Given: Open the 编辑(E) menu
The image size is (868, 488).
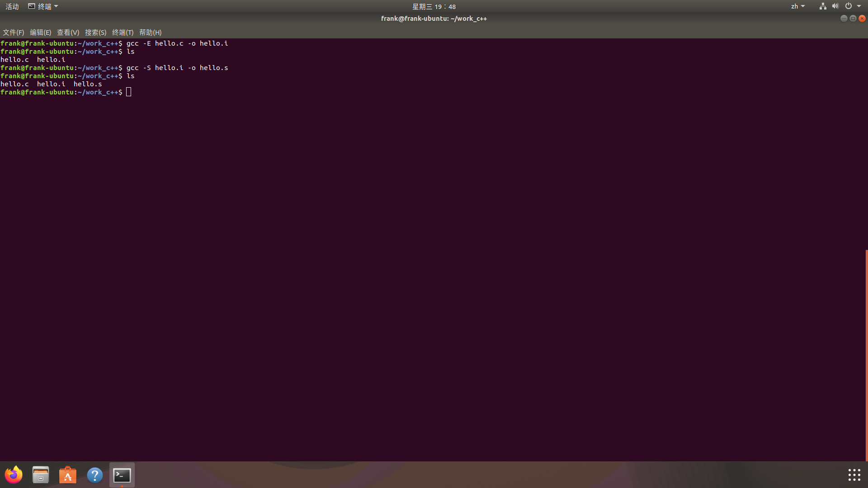Looking at the screenshot, I should pyautogui.click(x=40, y=33).
